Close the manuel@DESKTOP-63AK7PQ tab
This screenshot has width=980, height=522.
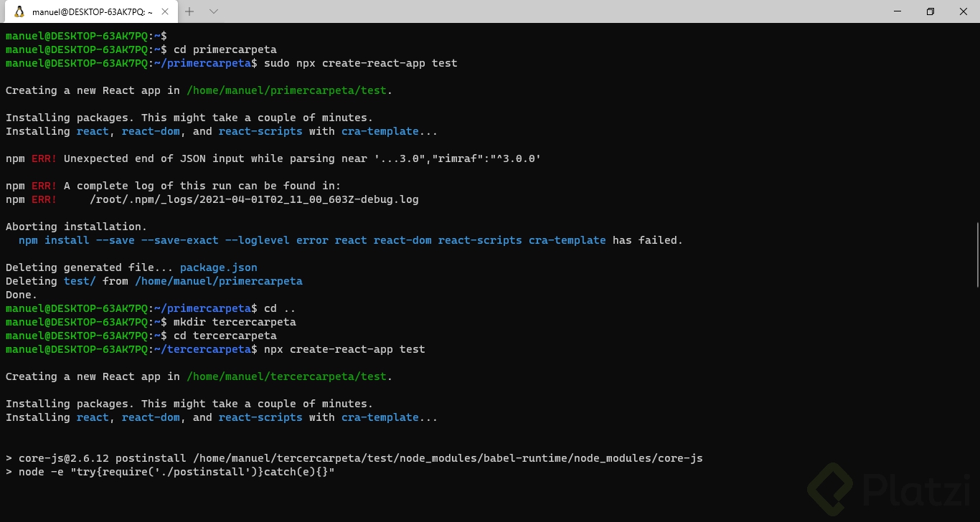164,11
